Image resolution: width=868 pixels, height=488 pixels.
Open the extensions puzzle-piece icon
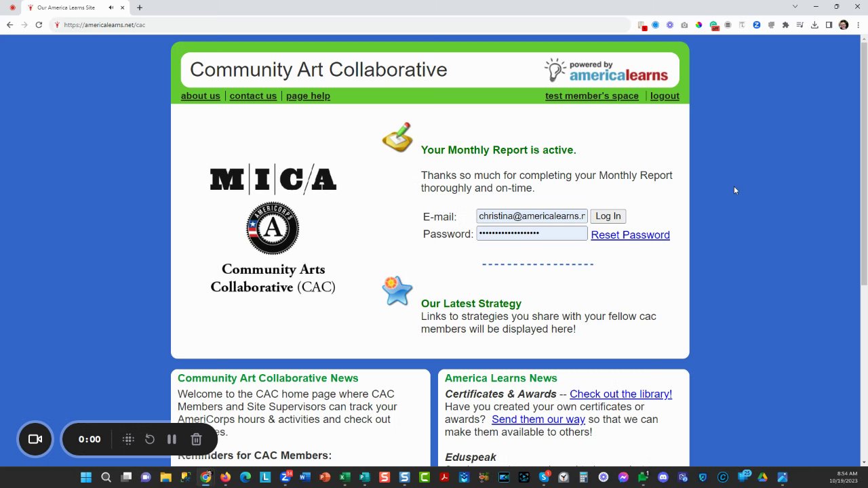click(785, 25)
